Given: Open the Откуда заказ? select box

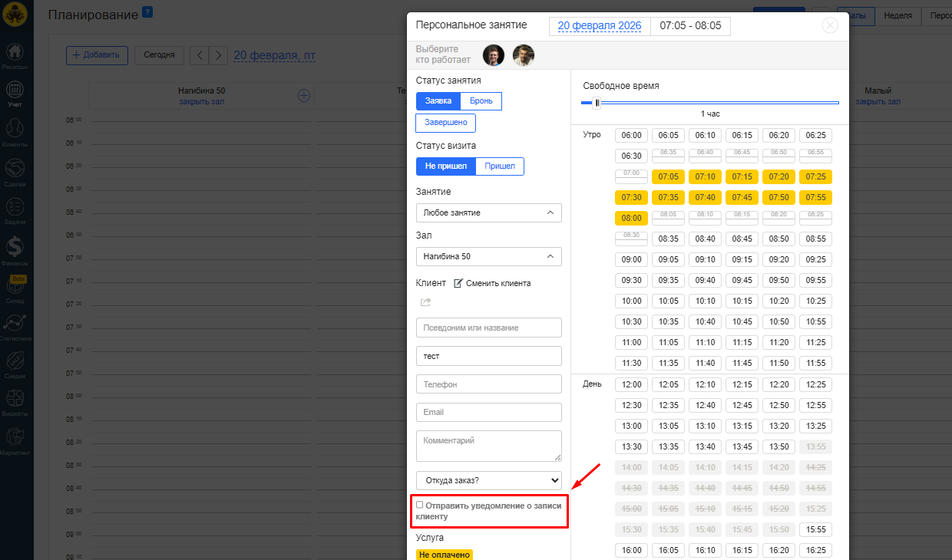Looking at the screenshot, I should click(x=488, y=480).
